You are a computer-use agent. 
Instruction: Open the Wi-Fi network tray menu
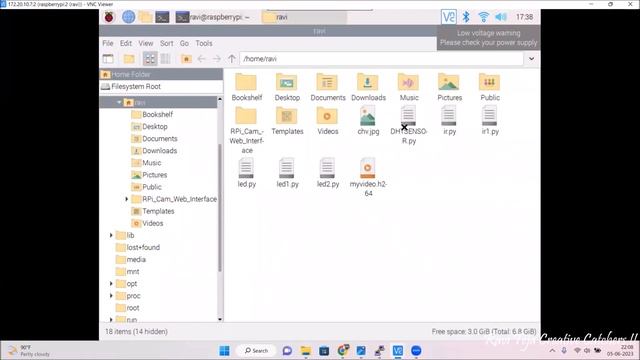pos(484,17)
